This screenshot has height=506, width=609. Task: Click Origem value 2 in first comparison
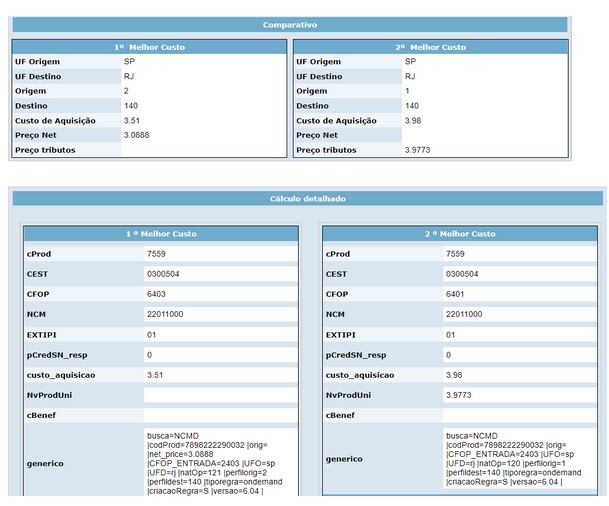click(x=126, y=91)
